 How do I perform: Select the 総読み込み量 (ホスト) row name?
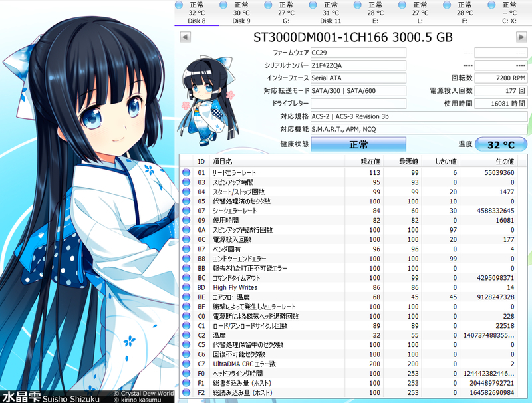tap(242, 392)
